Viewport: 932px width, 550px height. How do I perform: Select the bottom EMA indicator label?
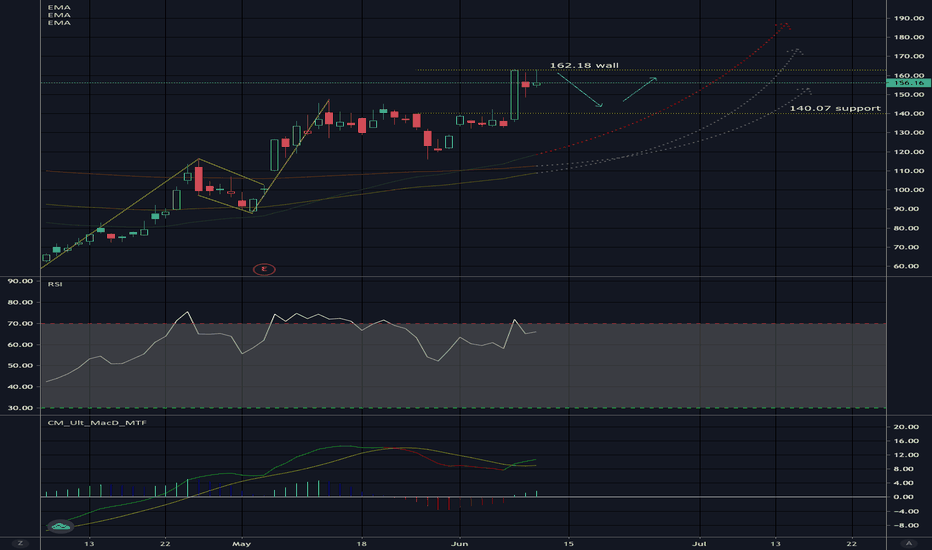59,23
